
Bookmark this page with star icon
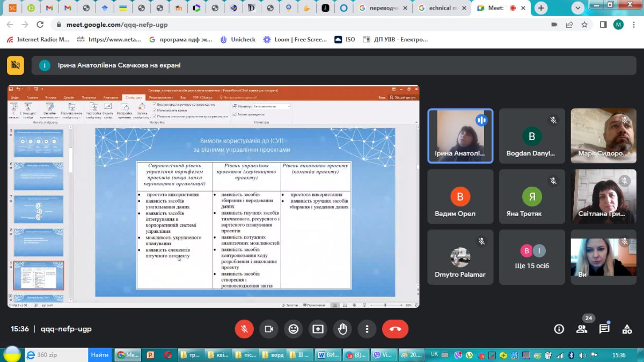tap(584, 25)
